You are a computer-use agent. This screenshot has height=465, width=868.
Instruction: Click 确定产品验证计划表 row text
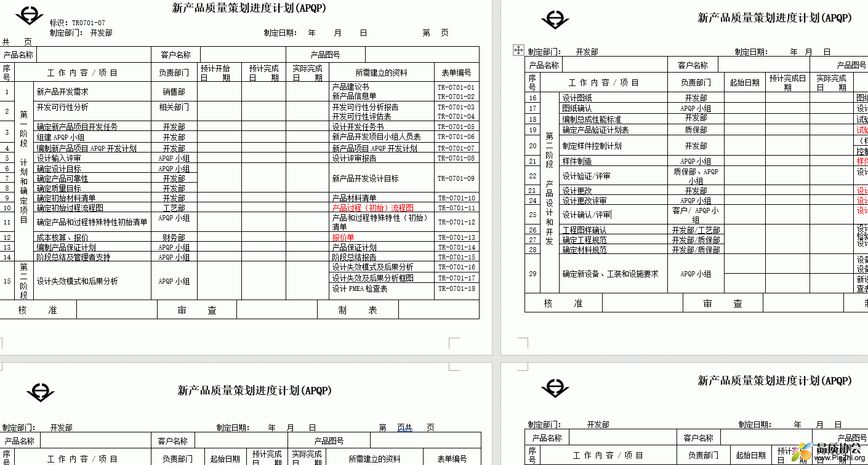point(595,130)
